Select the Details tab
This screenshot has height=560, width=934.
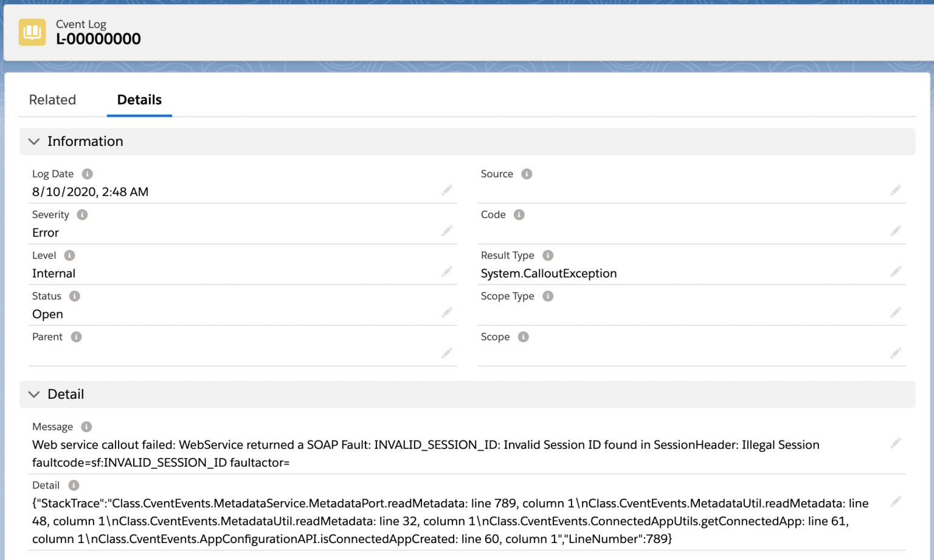[x=139, y=100]
